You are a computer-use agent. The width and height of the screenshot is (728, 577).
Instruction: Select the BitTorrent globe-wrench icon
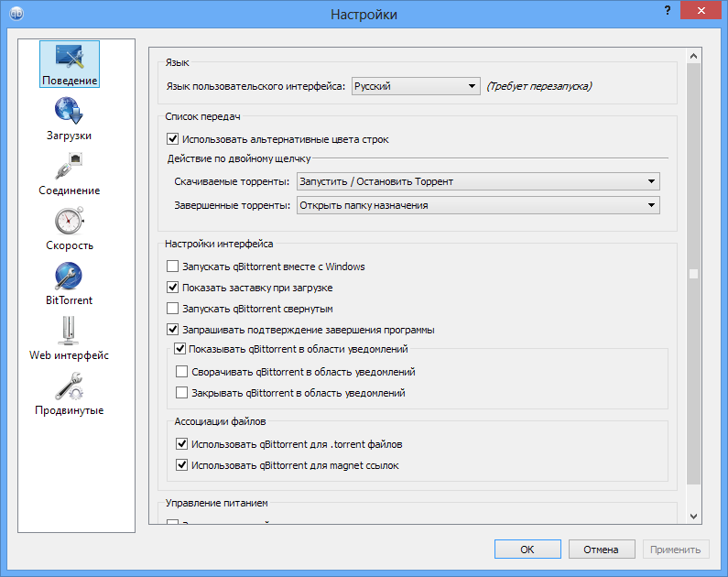tap(69, 276)
